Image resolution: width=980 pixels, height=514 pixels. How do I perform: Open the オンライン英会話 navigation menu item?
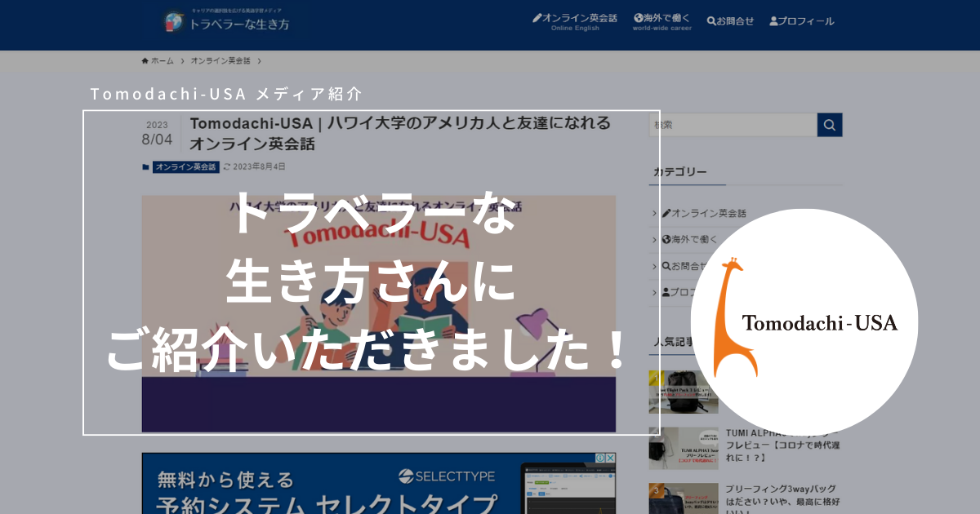click(575, 21)
